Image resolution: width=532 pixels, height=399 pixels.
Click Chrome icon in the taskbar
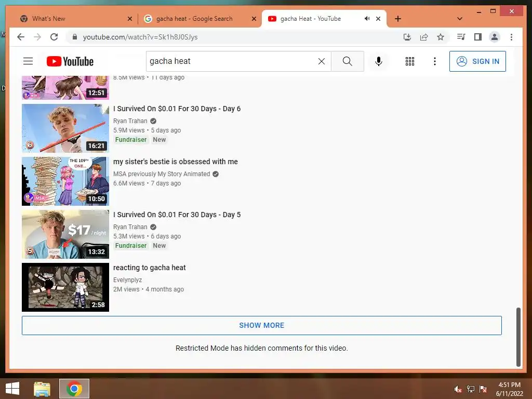pos(74,389)
